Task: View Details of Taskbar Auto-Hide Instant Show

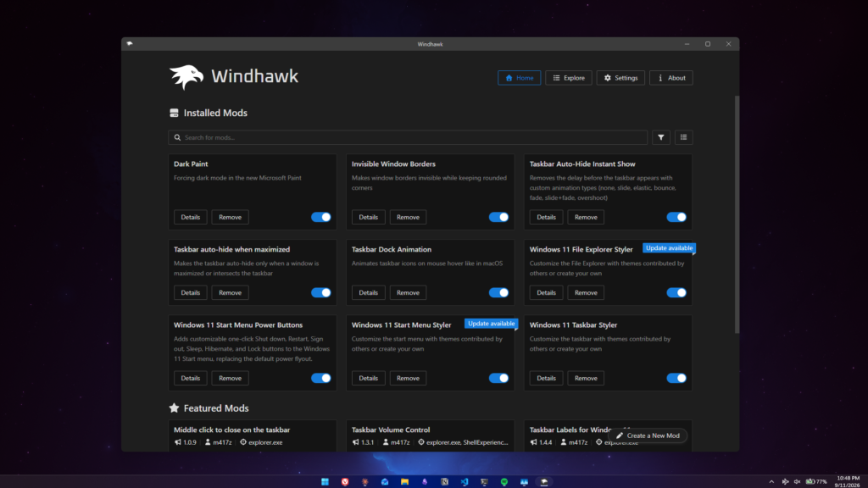Action: (546, 217)
